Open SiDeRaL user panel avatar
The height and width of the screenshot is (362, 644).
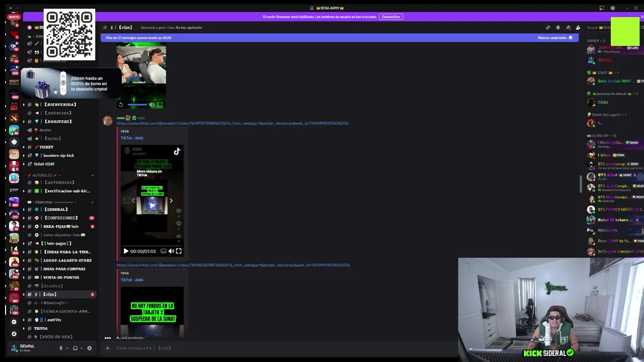[x=14, y=347]
